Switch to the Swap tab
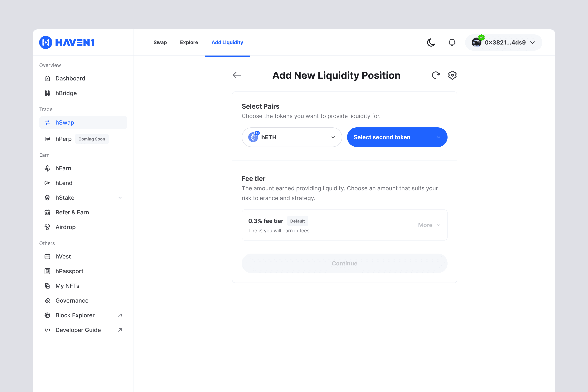This screenshot has height=392, width=588. [160, 42]
